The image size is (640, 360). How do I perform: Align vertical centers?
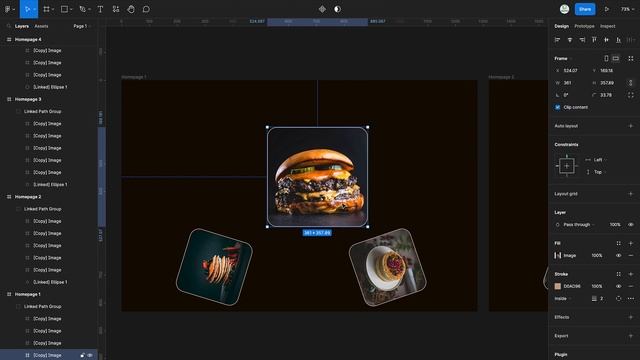607,40
